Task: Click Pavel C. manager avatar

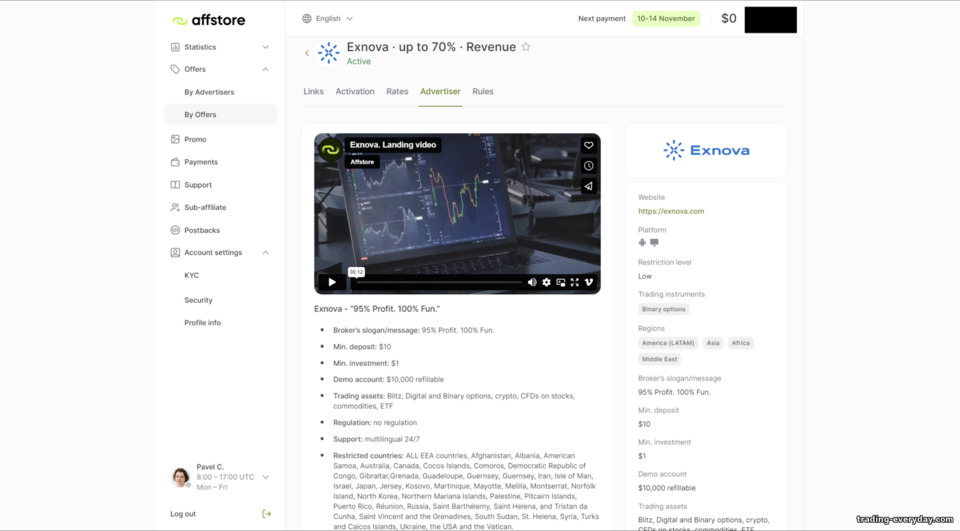Action: pyautogui.click(x=180, y=476)
